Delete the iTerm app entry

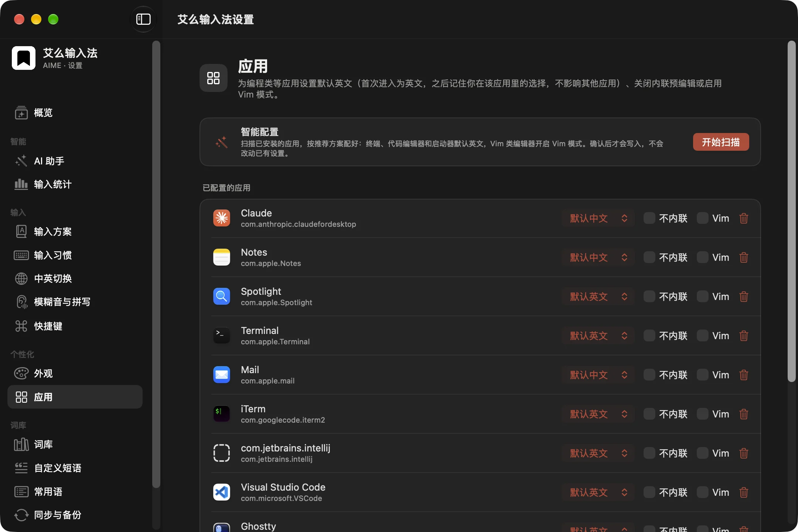coord(744,414)
